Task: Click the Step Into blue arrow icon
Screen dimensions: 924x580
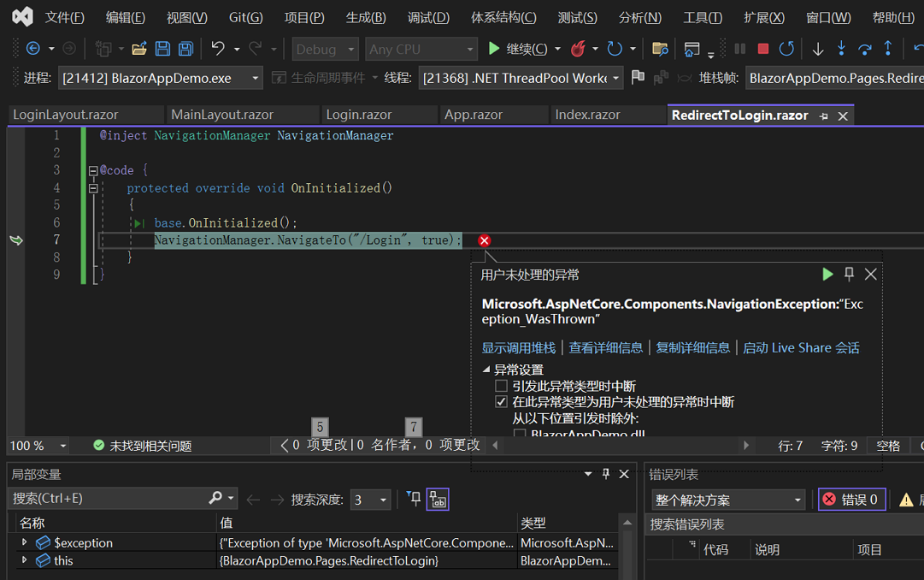Action: click(841, 49)
